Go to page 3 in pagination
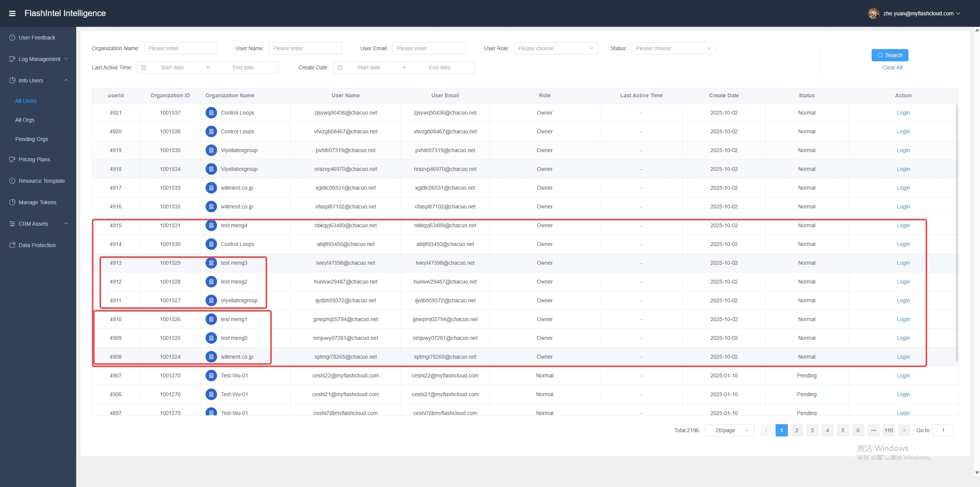The width and height of the screenshot is (980, 487). point(812,430)
